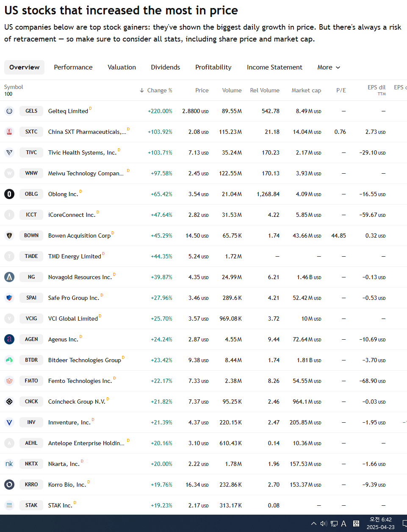This screenshot has width=407, height=532.
Task: Click the BTDR Bitdeer logo icon
Action: [x=9, y=360]
